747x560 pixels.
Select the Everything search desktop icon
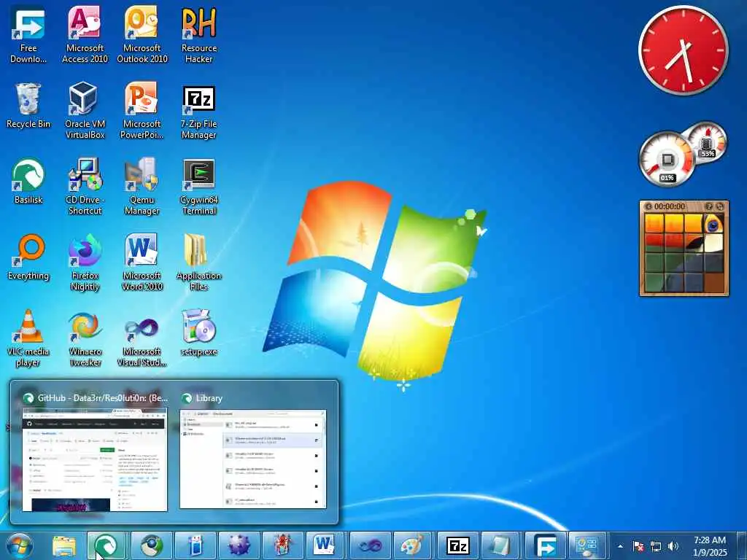[28, 257]
